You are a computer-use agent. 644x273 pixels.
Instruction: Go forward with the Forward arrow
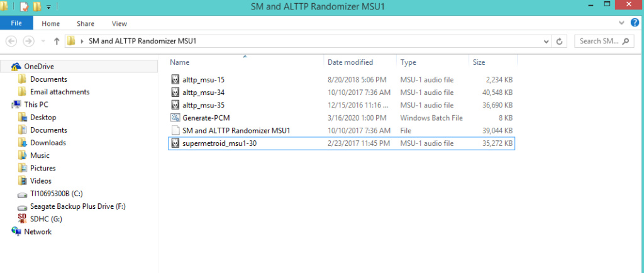click(x=28, y=41)
